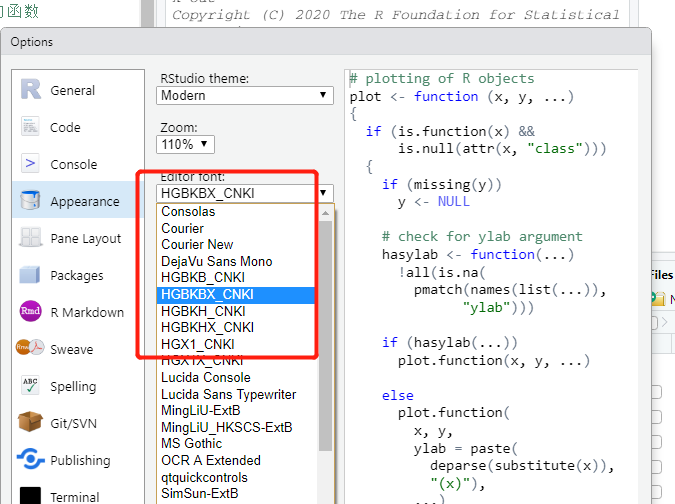The height and width of the screenshot is (504, 675).
Task: Select MingLiU_HKSCS-ExtB font
Action: [x=238, y=427]
